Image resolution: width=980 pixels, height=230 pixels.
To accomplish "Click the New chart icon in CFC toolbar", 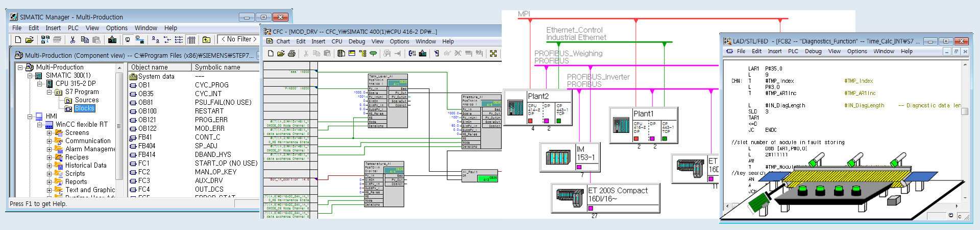I will [271, 53].
